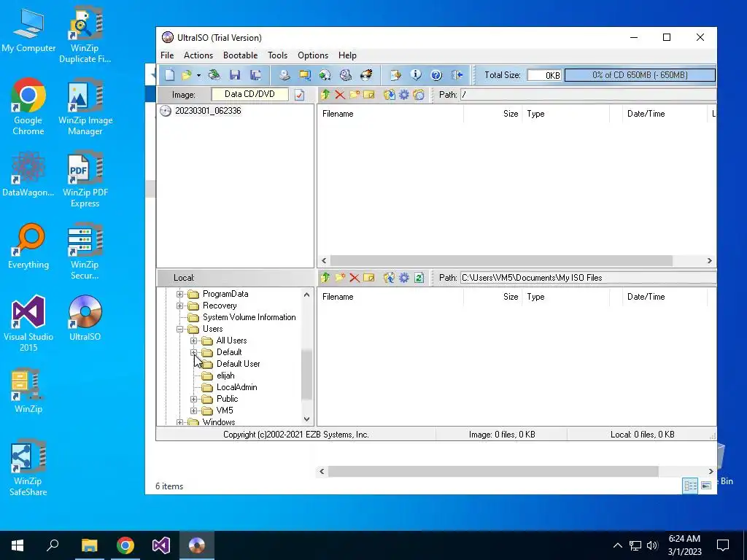Click the Mount to Virtual Drive icon
The height and width of the screenshot is (560, 747).
[x=345, y=75]
